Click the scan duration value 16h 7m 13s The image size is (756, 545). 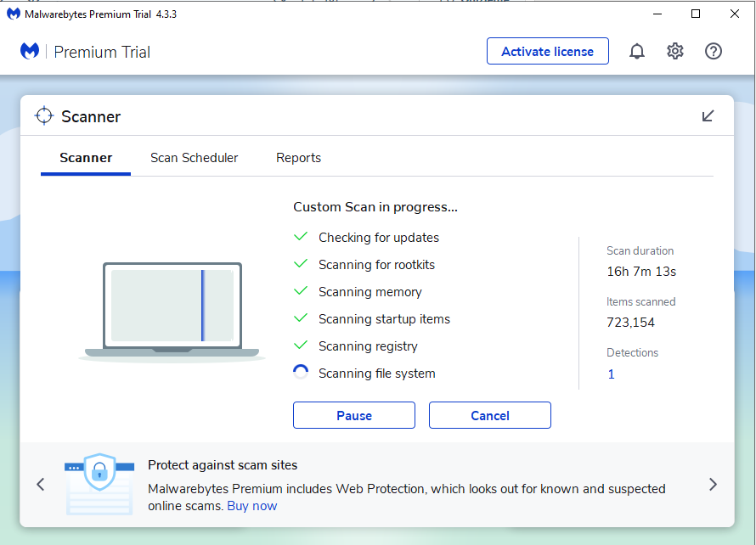641,272
